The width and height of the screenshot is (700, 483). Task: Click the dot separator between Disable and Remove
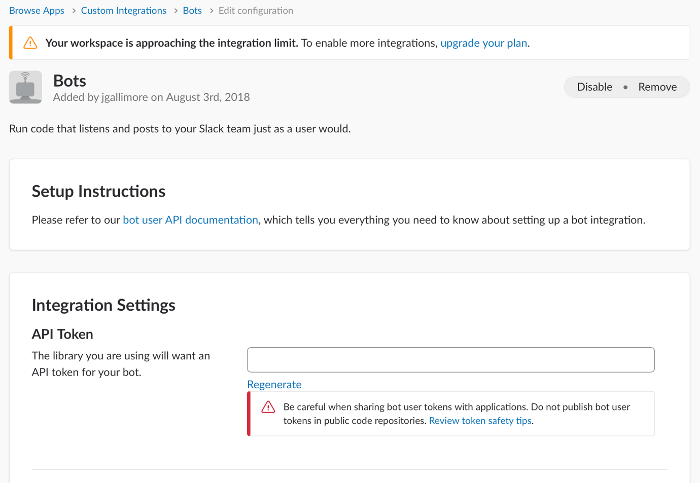click(625, 87)
